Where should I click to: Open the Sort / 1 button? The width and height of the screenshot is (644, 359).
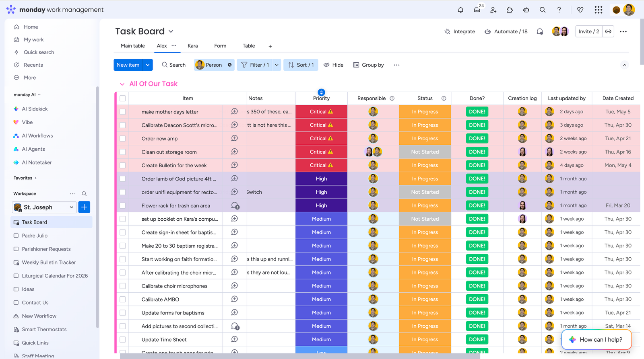(x=301, y=65)
